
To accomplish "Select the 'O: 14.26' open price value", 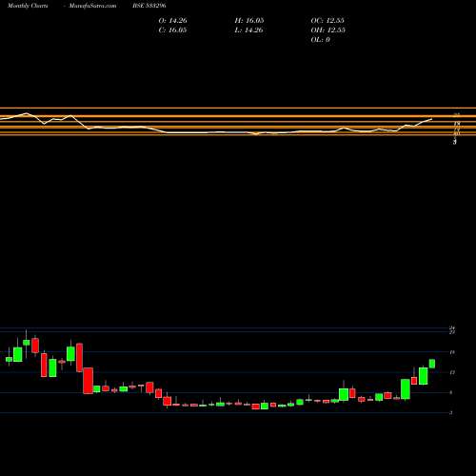I will [172, 21].
